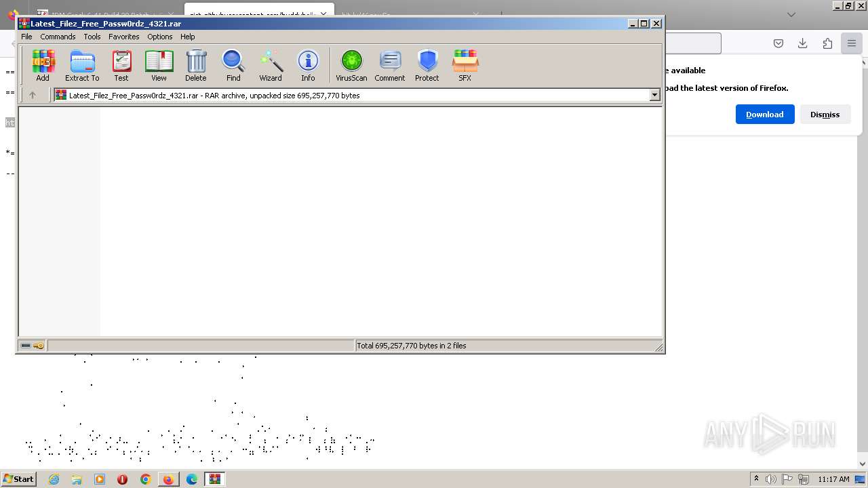Open the Help menu
Viewport: 868px width, 488px height.
point(188,37)
